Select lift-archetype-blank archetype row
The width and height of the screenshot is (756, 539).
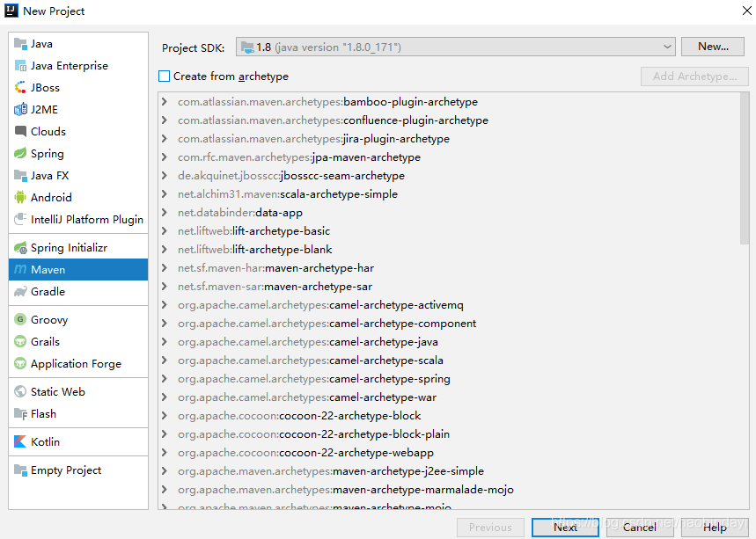(x=449, y=250)
